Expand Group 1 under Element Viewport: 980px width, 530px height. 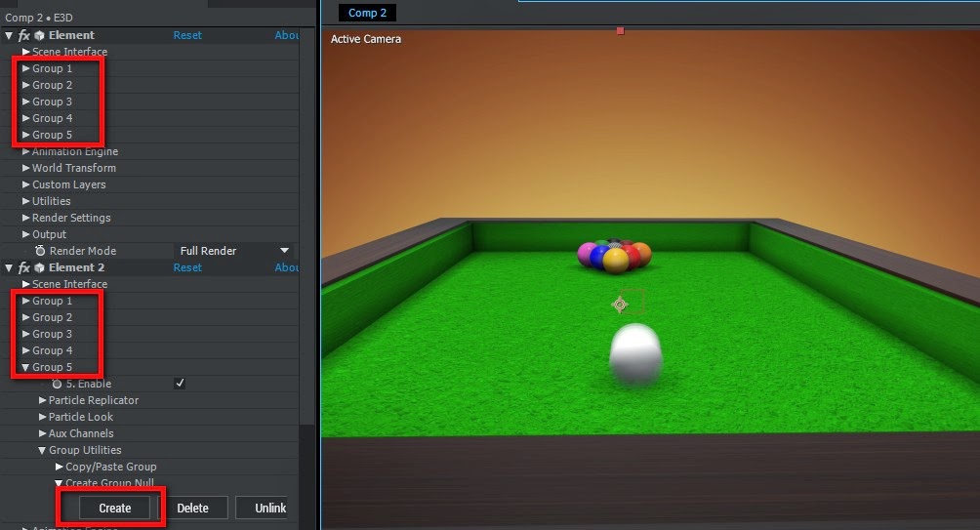click(25, 68)
